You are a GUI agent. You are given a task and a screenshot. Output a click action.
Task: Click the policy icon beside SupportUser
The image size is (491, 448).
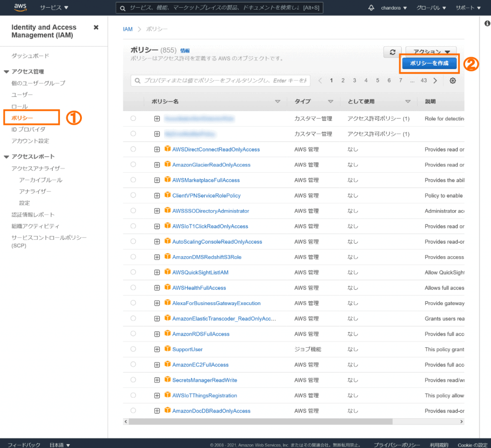167,348
